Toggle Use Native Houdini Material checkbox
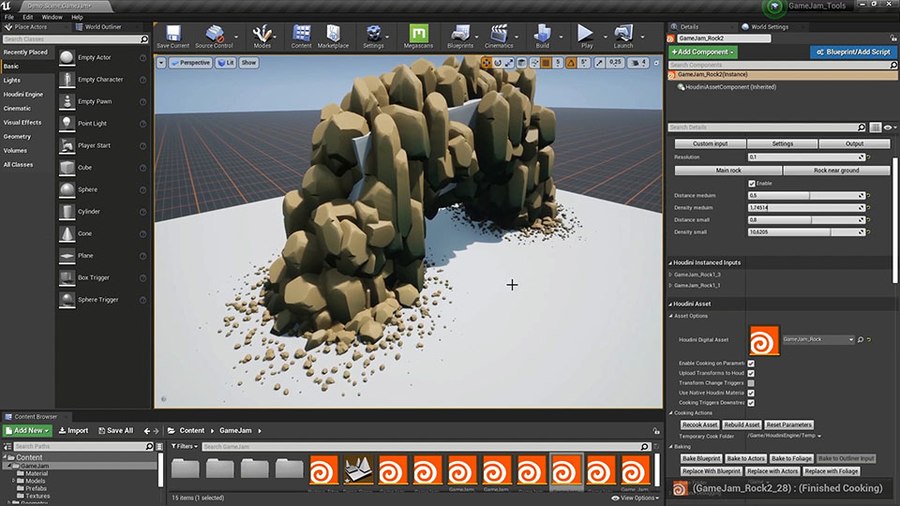This screenshot has height=506, width=900. click(751, 393)
